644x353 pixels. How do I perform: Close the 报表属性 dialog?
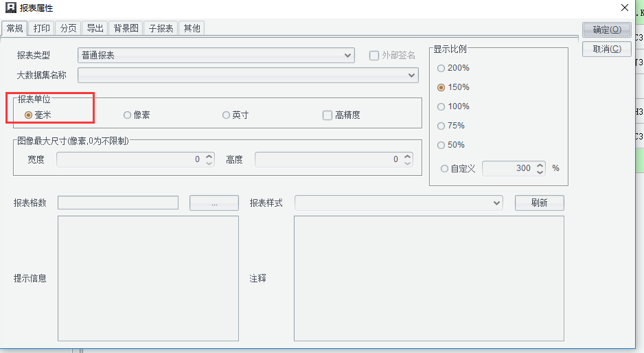coord(625,8)
